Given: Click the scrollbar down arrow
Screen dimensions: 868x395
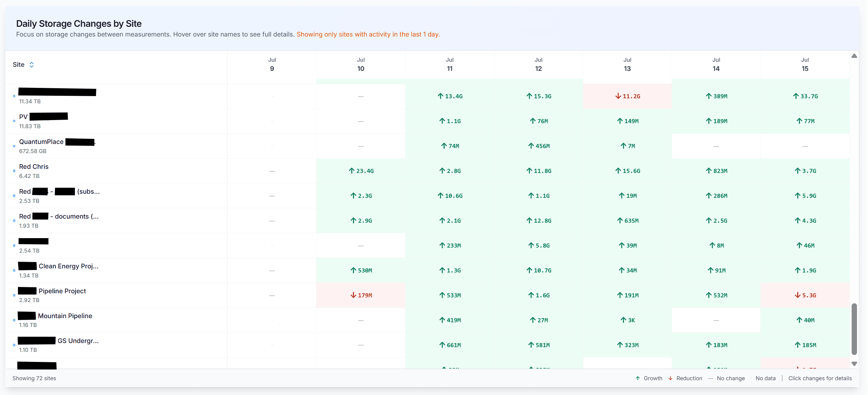Looking at the screenshot, I should 854,364.
